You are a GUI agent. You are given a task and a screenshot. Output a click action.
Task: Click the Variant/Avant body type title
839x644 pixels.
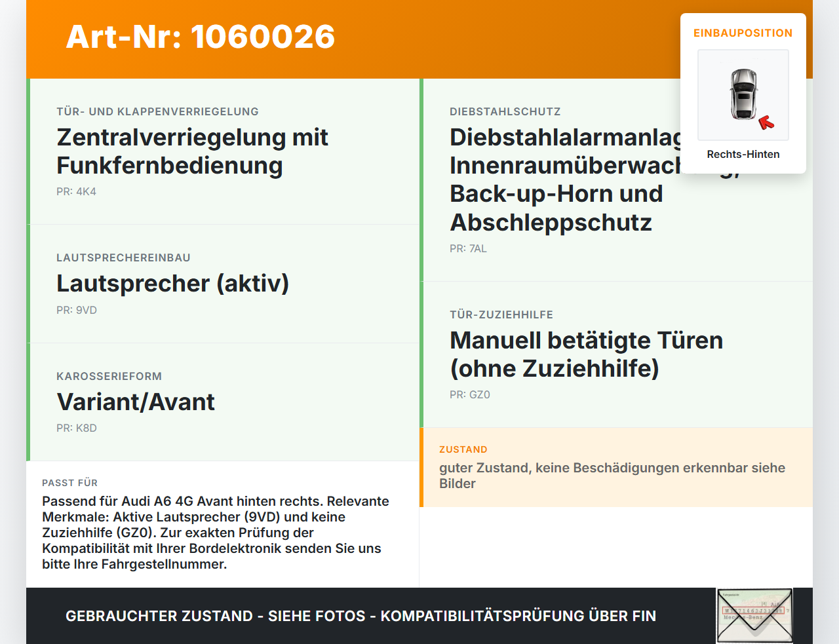click(136, 402)
